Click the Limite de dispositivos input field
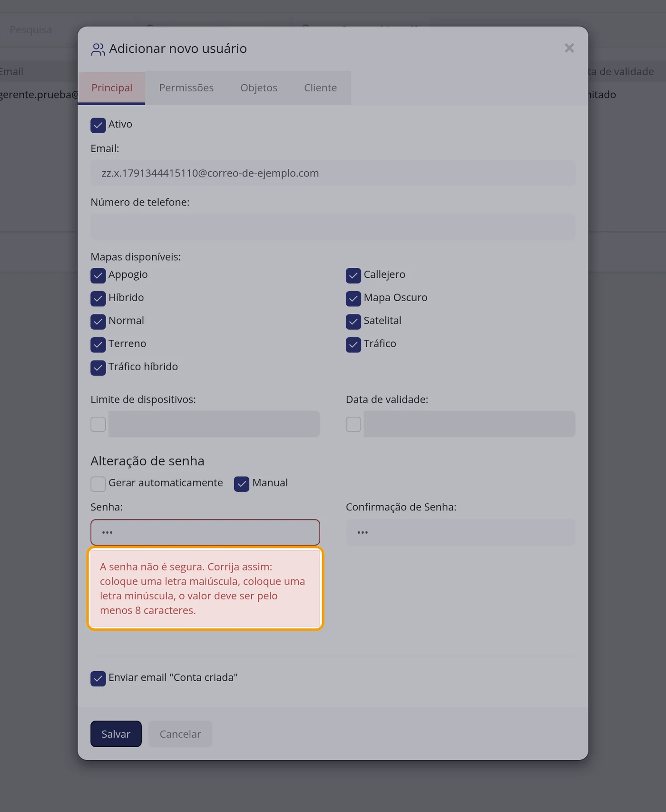 214,424
